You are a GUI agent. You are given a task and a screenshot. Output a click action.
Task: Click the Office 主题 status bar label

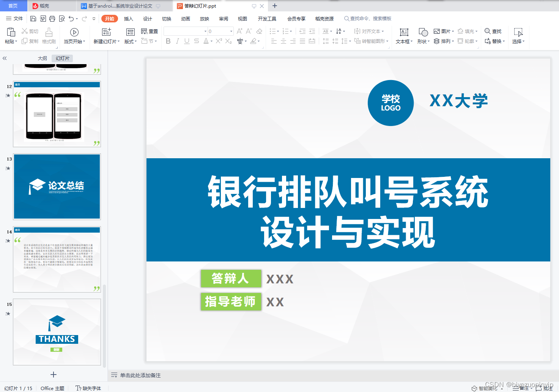point(52,388)
